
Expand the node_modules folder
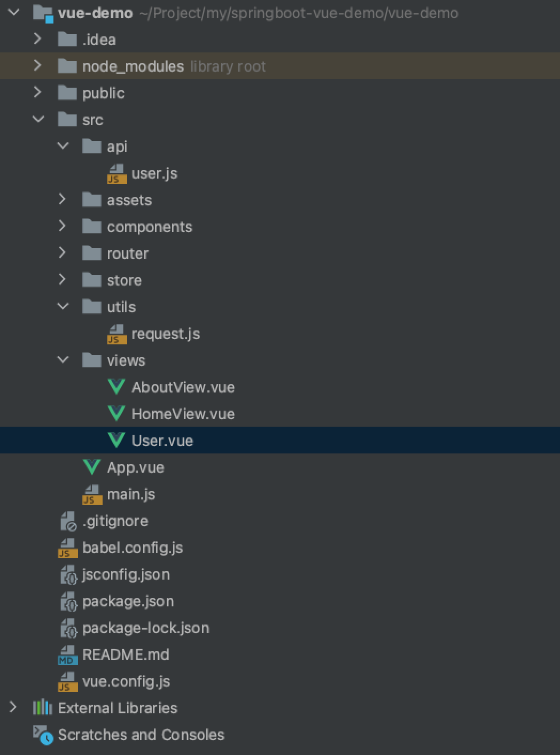click(x=37, y=66)
